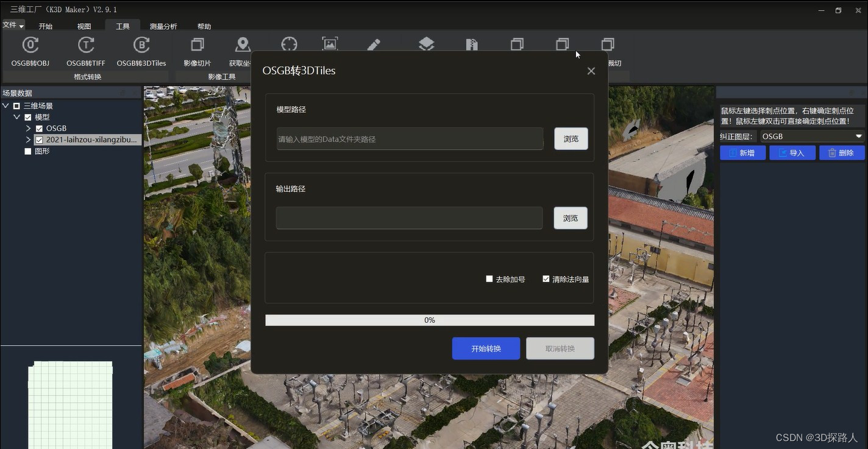Select the OSGB tree row label
Viewport: 868px width, 449px height.
(x=56, y=129)
